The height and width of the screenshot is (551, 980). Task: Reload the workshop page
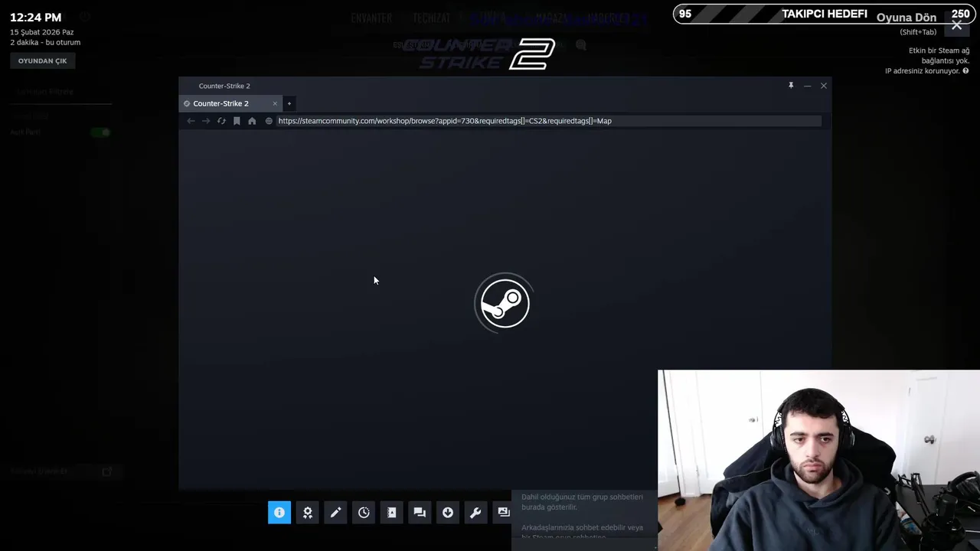coord(221,121)
